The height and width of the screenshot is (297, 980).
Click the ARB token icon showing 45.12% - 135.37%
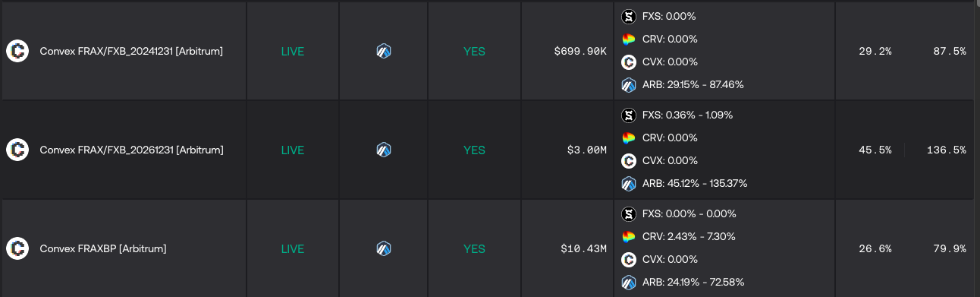click(628, 184)
